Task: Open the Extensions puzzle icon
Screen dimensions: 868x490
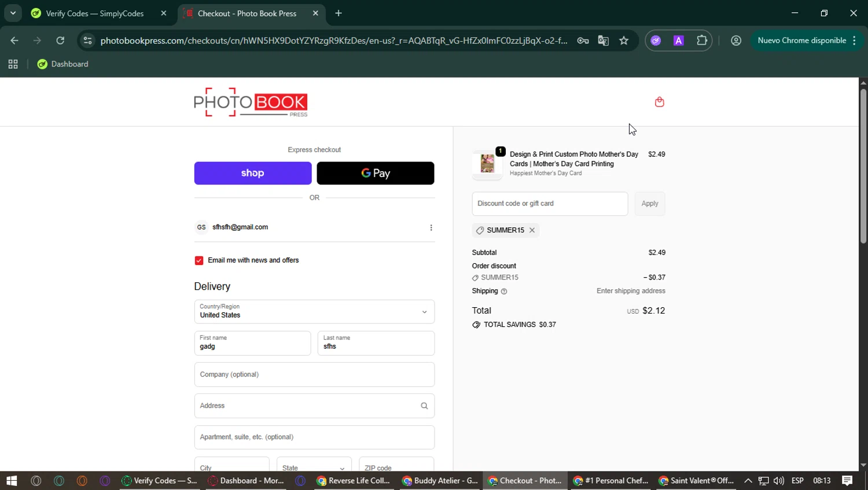Action: (702, 40)
